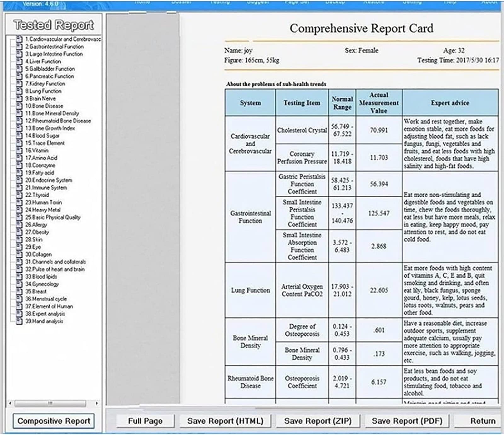The height and width of the screenshot is (435, 504).
Task: Open the Cardiovascular and Cerebrovascular report
Action: (x=63, y=39)
